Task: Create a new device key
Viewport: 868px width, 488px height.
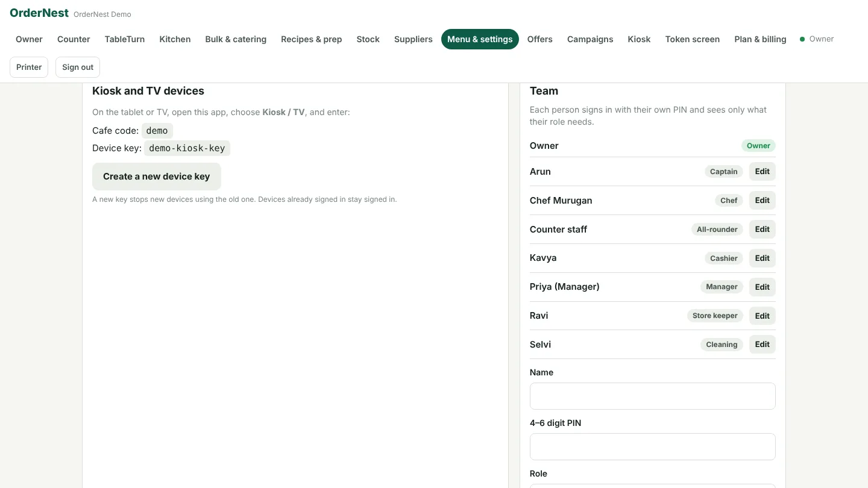Action: coord(157,177)
